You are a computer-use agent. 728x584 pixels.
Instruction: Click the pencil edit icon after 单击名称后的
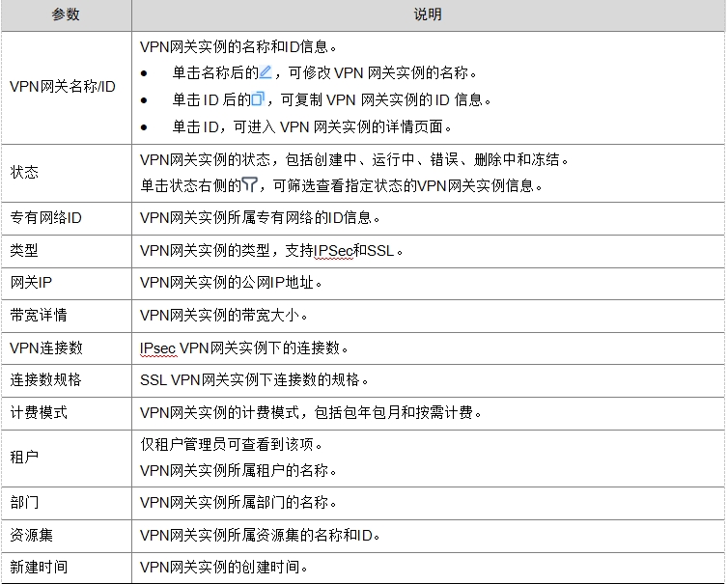tap(266, 72)
